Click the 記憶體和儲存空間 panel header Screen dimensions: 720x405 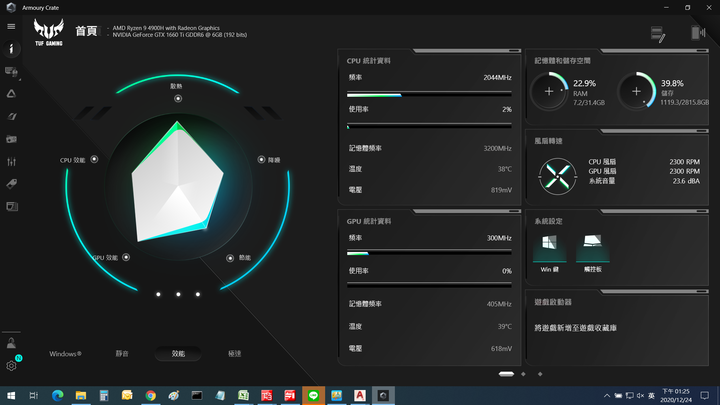tap(562, 61)
